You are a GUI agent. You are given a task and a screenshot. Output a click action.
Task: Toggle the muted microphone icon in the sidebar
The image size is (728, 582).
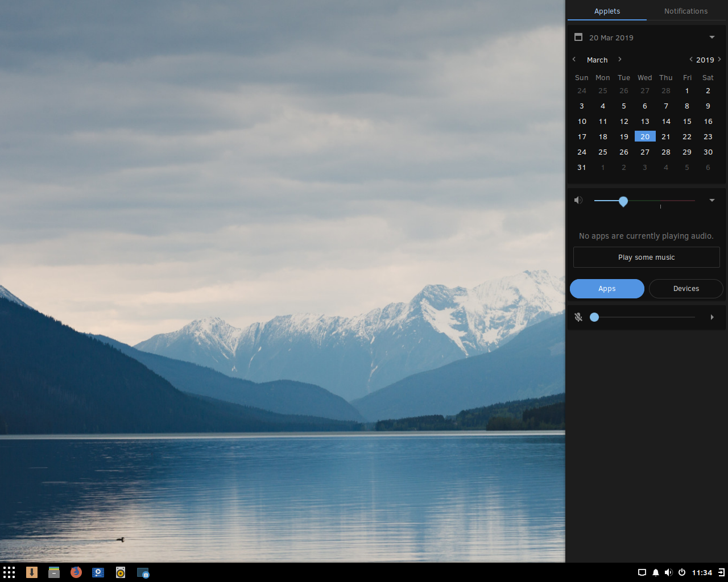click(578, 317)
